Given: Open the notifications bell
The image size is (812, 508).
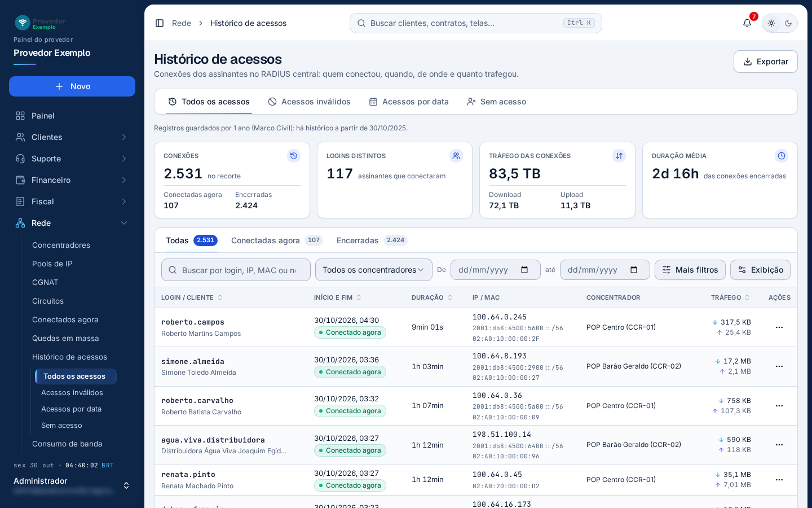Looking at the screenshot, I should click(747, 23).
